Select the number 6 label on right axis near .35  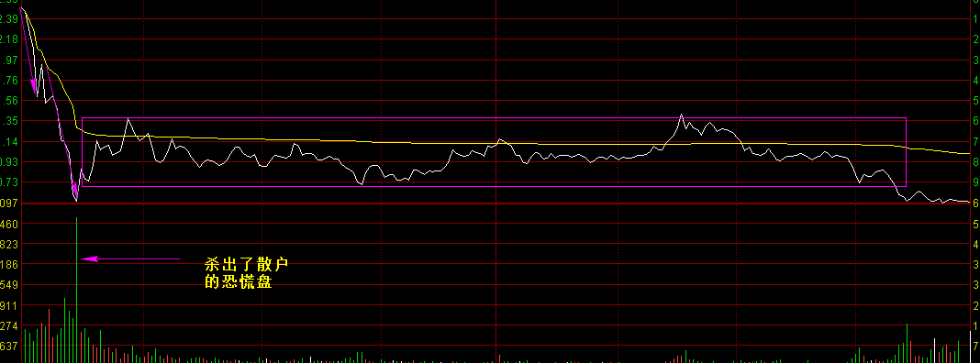975,121
